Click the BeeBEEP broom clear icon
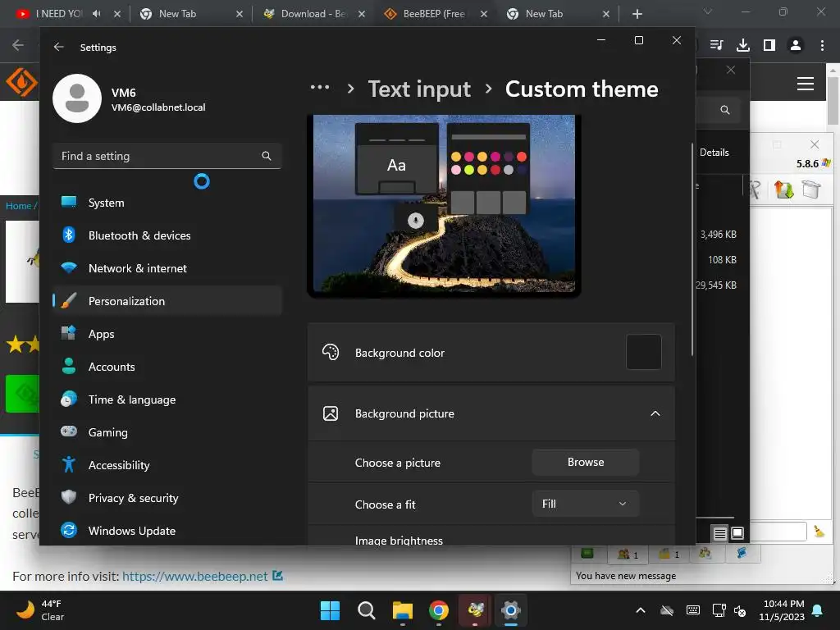This screenshot has width=840, height=630. tap(819, 532)
